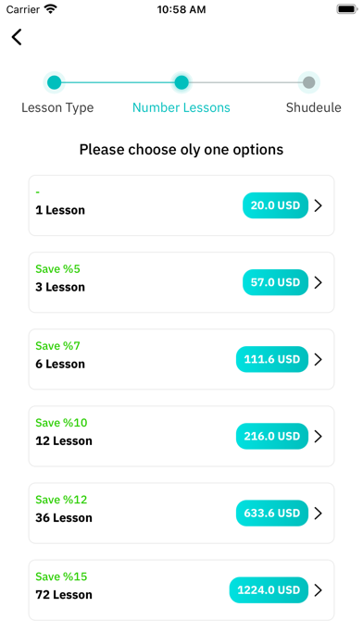Tap the chevron beside 1224.0 USD

318,590
